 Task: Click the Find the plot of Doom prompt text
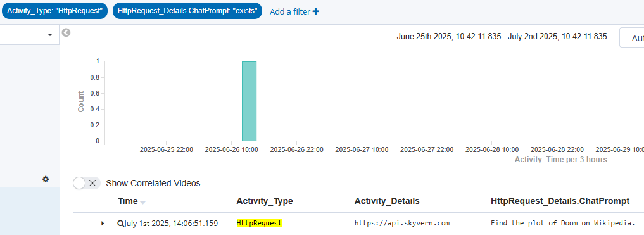(x=563, y=223)
